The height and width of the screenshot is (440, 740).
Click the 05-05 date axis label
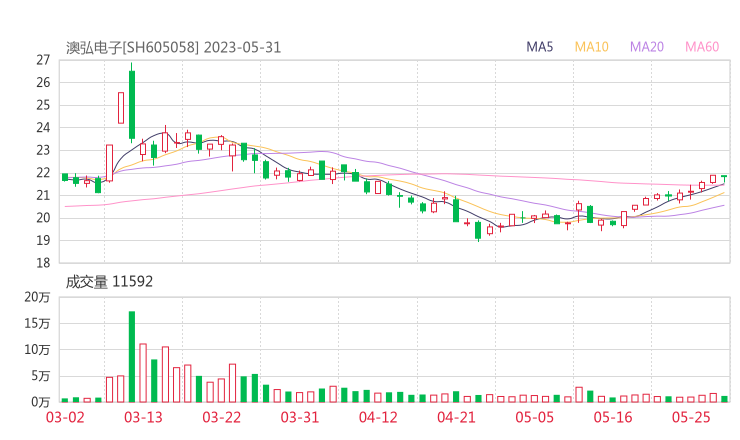point(534,417)
